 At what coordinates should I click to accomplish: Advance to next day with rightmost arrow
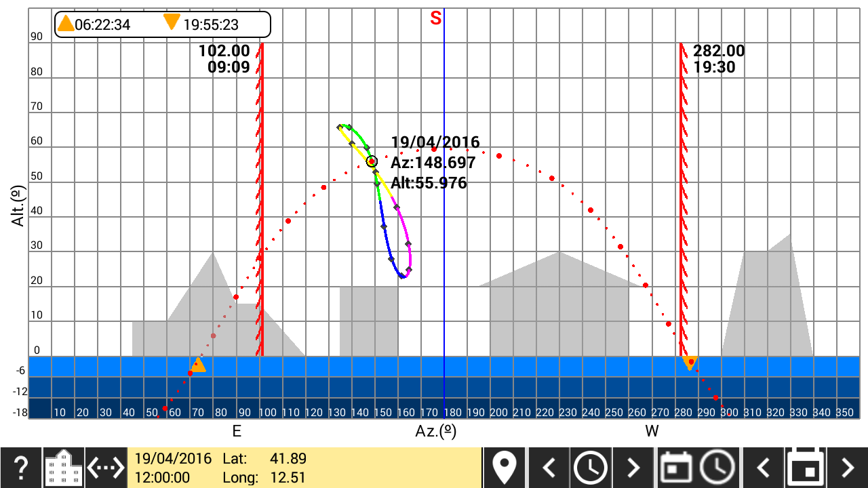click(x=847, y=468)
